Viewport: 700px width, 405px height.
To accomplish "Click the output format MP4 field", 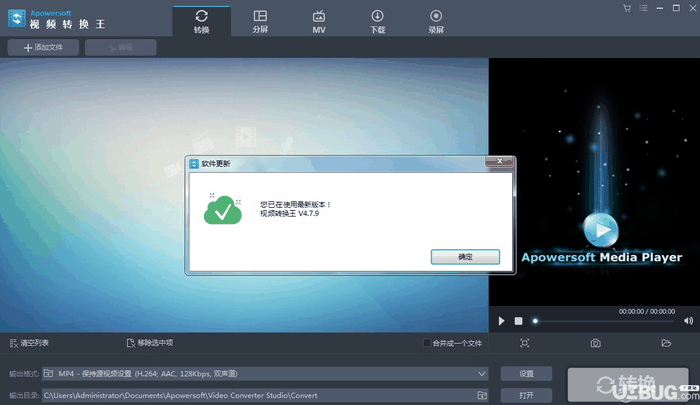I will (x=265, y=374).
